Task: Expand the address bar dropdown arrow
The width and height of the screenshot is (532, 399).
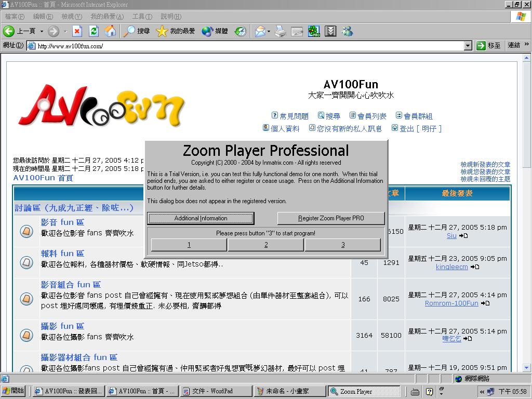Action: 468,46
